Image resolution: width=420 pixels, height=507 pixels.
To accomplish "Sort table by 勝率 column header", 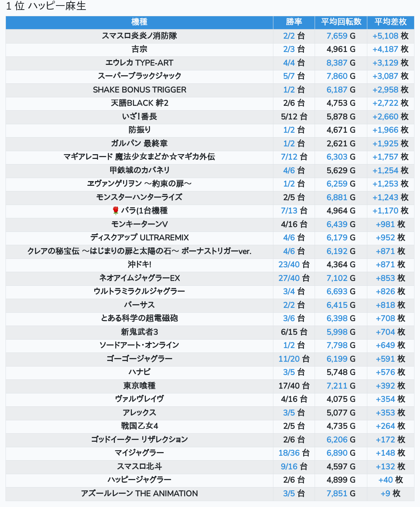I will point(294,22).
